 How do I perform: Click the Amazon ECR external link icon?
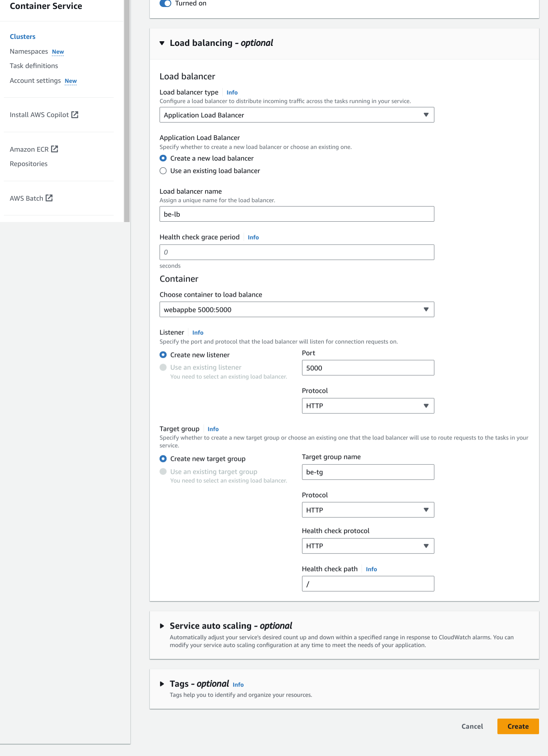point(54,149)
